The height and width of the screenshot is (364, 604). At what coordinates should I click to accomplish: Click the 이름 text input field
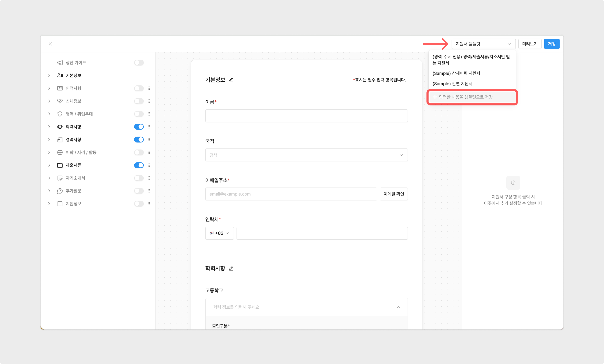[306, 116]
